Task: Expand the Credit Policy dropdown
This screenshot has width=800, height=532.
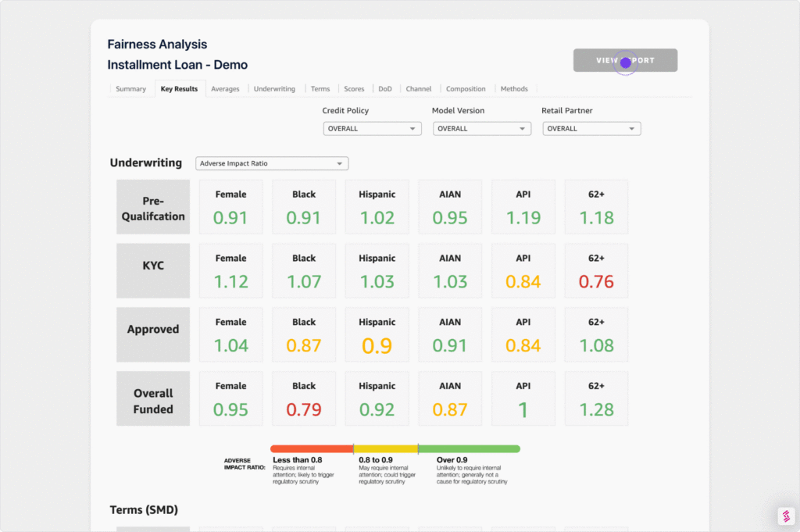Action: tap(373, 129)
